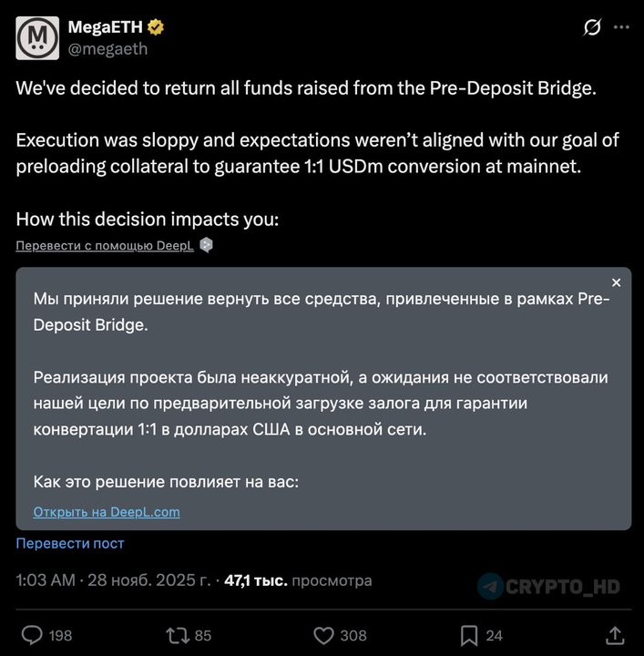This screenshot has height=656, width=644.
Task: Close the DeepL translation panel
Action: click(616, 282)
